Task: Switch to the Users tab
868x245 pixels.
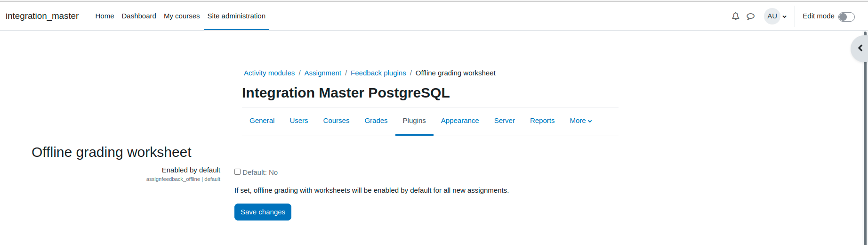Action: coord(299,121)
